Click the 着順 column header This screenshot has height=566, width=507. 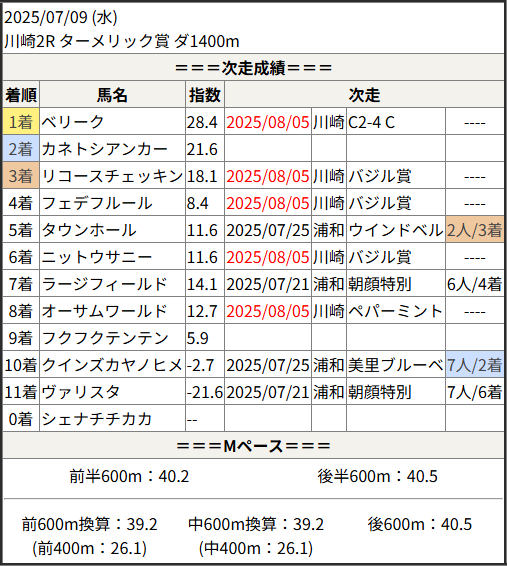21,95
